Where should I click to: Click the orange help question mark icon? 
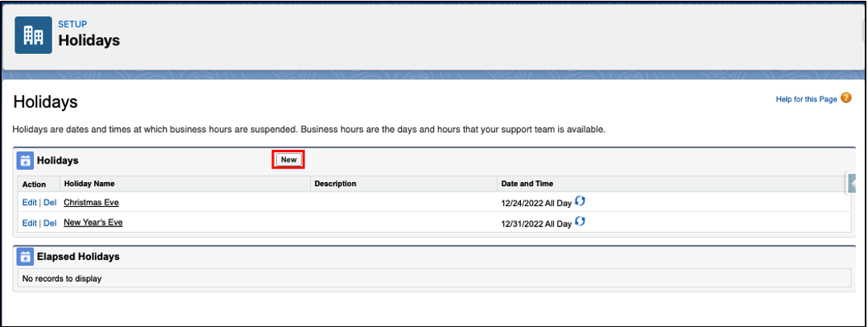[x=845, y=98]
